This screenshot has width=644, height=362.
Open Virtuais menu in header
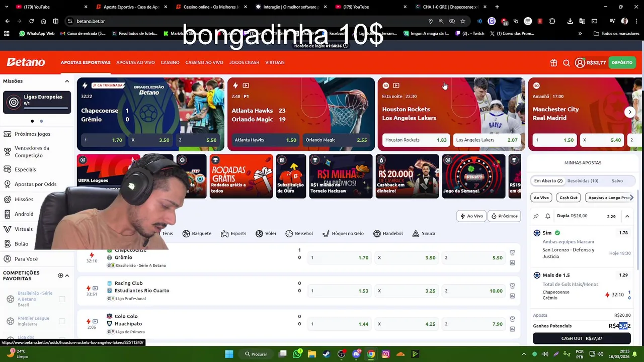point(275,63)
